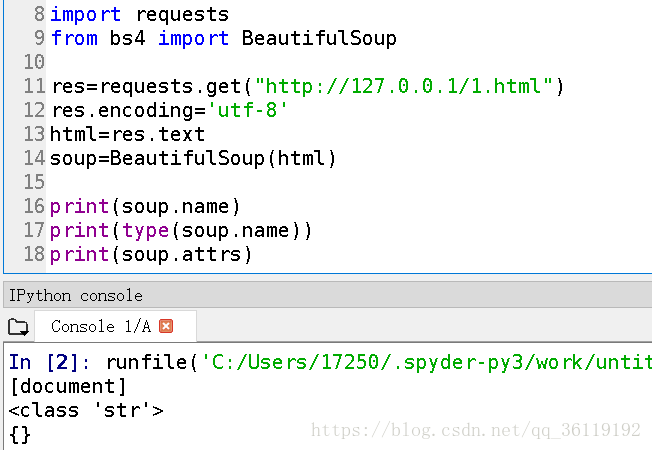Click line 16 print(soup.name)

point(145,207)
